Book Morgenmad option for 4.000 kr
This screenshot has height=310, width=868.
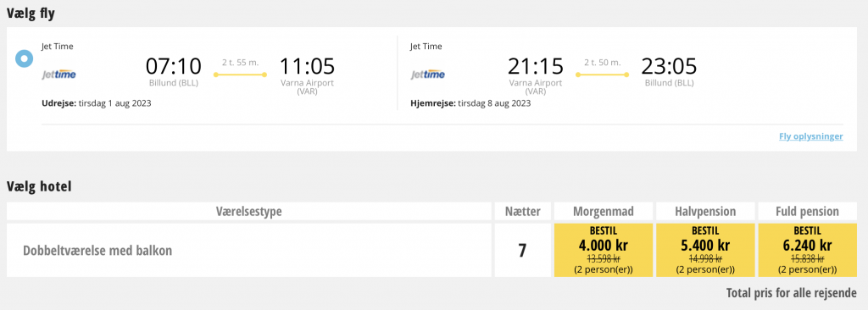[603, 250]
